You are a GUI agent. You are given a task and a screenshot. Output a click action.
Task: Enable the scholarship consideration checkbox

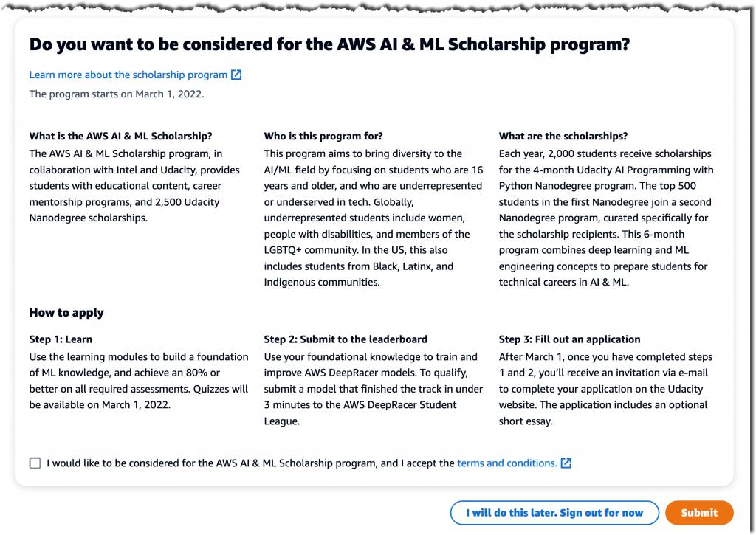click(35, 463)
